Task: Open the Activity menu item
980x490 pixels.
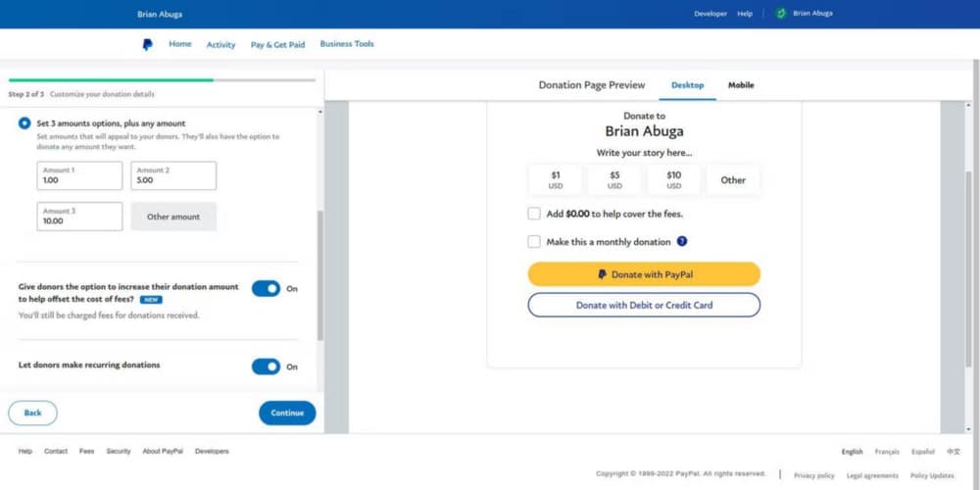Action: point(221,44)
